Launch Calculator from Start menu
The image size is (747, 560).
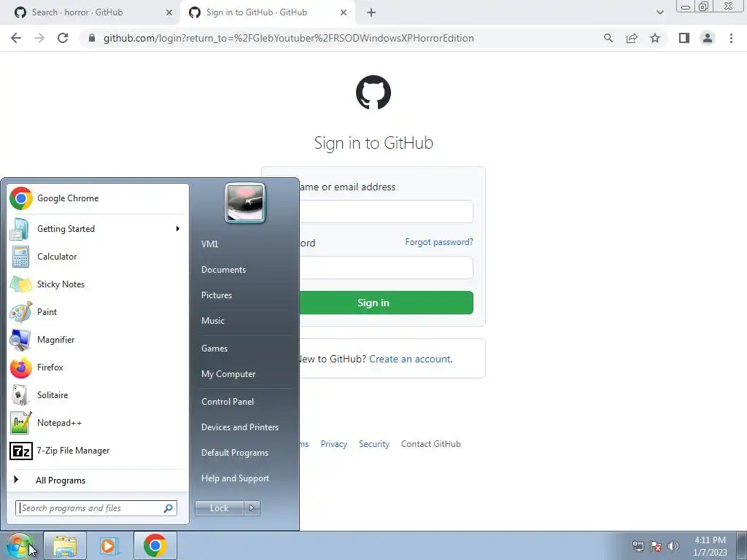click(98, 257)
